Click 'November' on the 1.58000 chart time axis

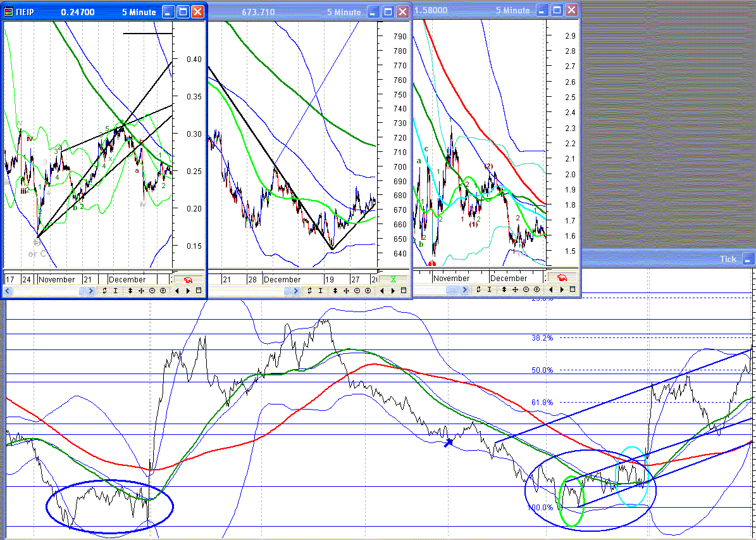coord(451,278)
